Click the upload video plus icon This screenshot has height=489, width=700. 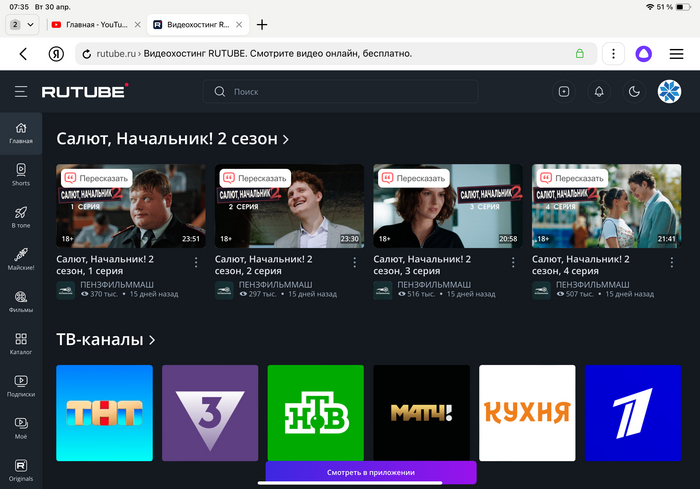pyautogui.click(x=564, y=92)
